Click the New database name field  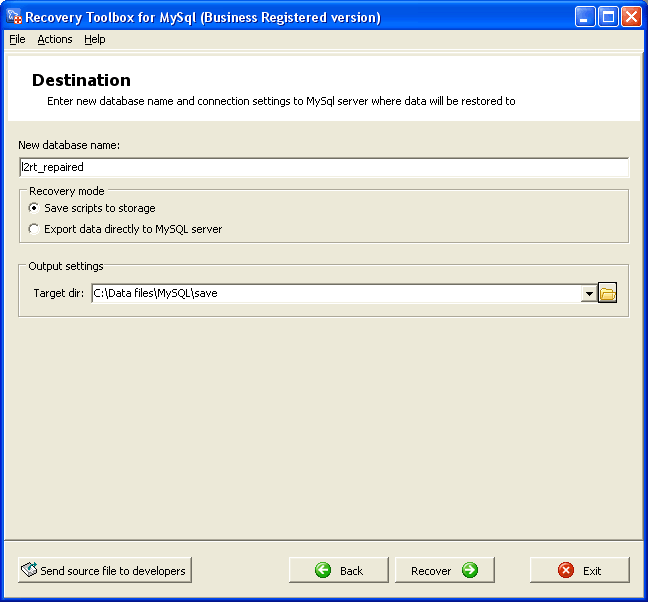tap(324, 167)
